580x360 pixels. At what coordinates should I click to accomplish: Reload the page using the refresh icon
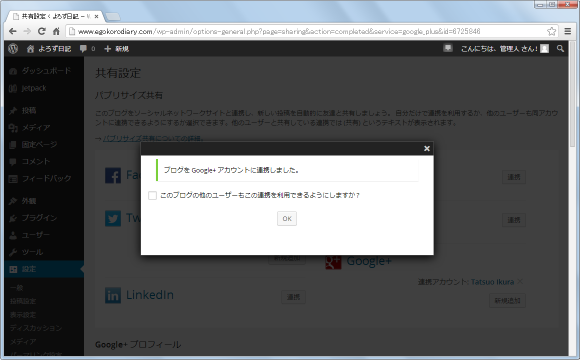(x=42, y=31)
